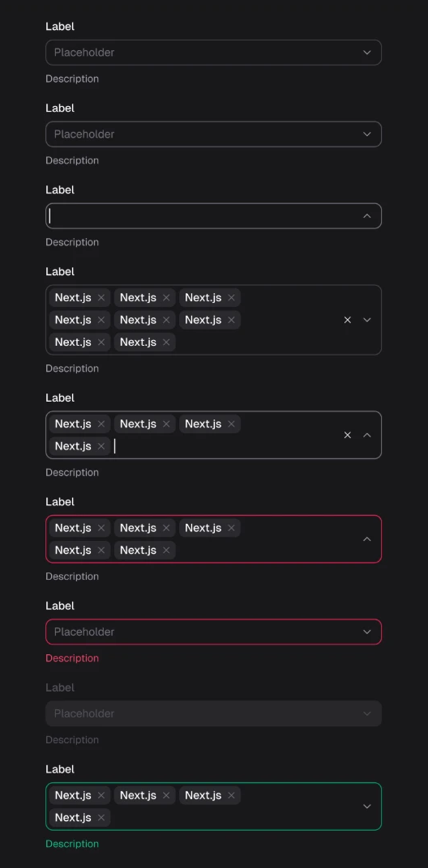Viewport: 428px width, 868px height.
Task: Expand the green-bordered multiselect chevron
Action: pos(367,806)
